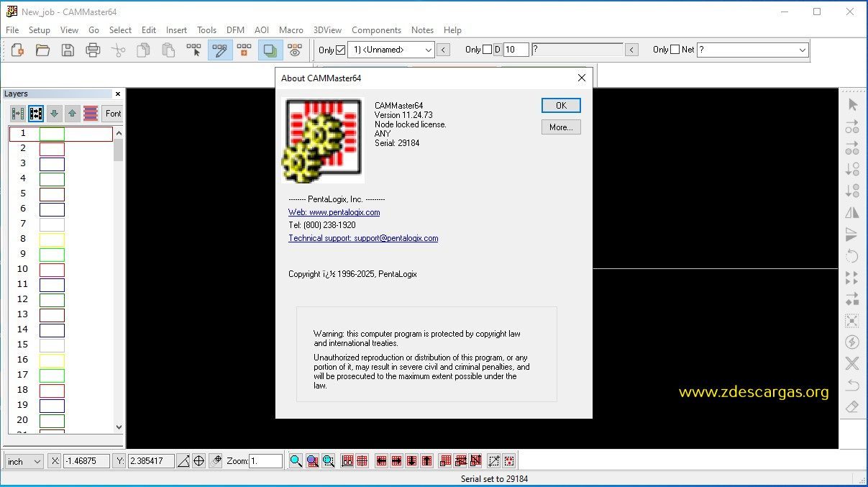Open the www.pentalogix.com web link

[x=334, y=212]
